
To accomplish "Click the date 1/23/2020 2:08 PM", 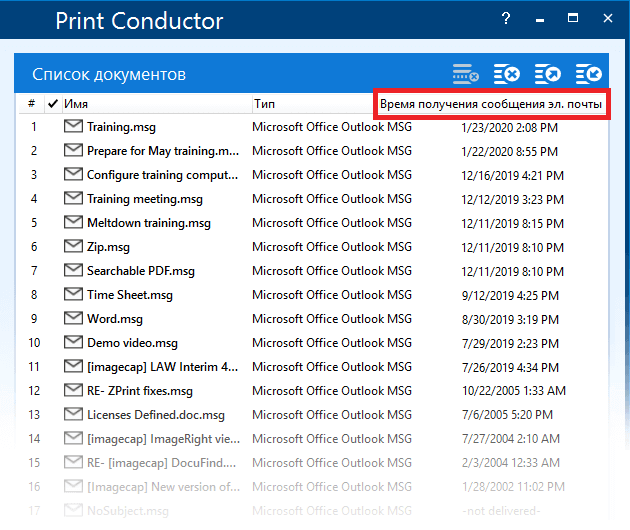I will pyautogui.click(x=509, y=127).
